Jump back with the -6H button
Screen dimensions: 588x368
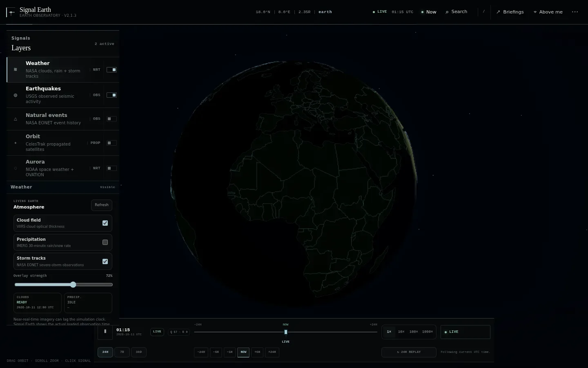coord(216,352)
